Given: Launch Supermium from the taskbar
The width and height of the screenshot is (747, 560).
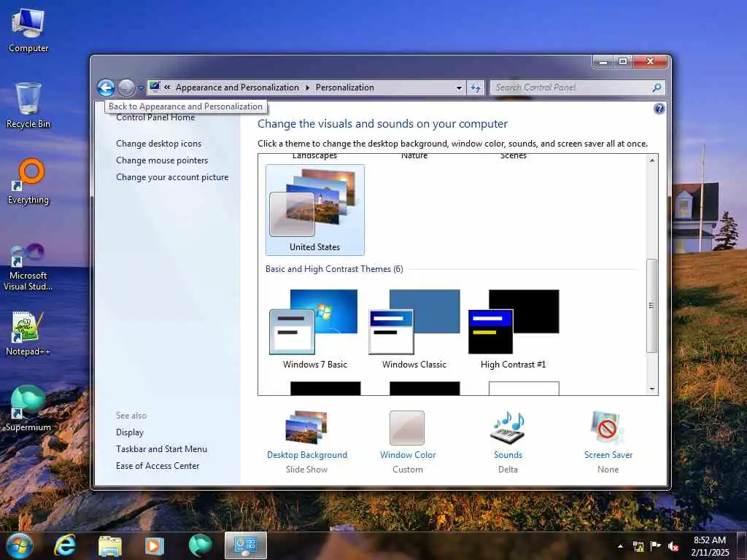Looking at the screenshot, I should (x=200, y=545).
